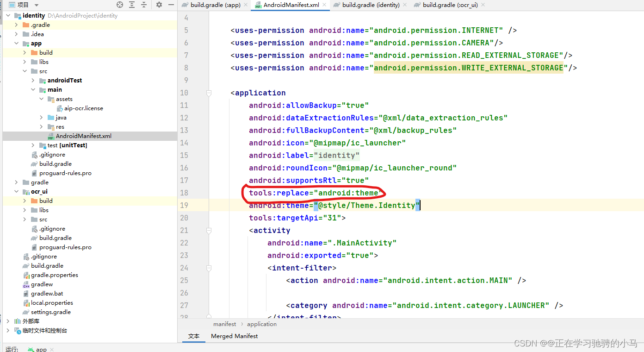This screenshot has height=352, width=644.
Task: Select src folder under ocr_ui
Action: point(43,220)
